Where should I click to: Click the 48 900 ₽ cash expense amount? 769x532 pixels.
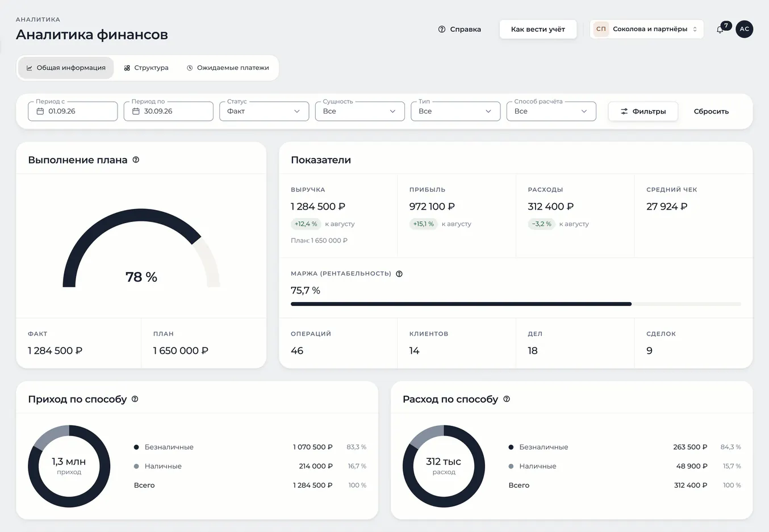(692, 466)
